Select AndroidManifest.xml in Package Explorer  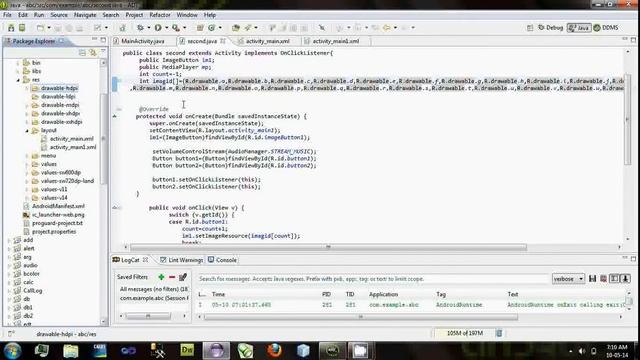(58, 207)
